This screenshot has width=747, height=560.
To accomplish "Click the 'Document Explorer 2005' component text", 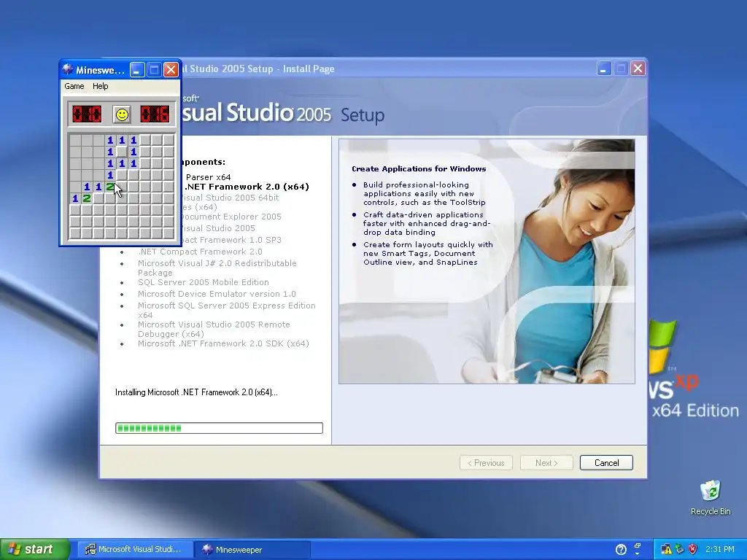I will click(231, 216).
